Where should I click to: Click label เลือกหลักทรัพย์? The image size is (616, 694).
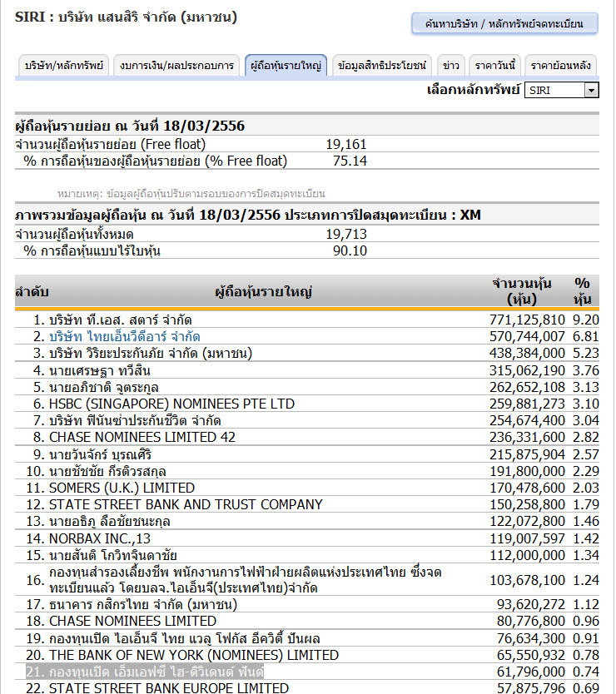[473, 90]
